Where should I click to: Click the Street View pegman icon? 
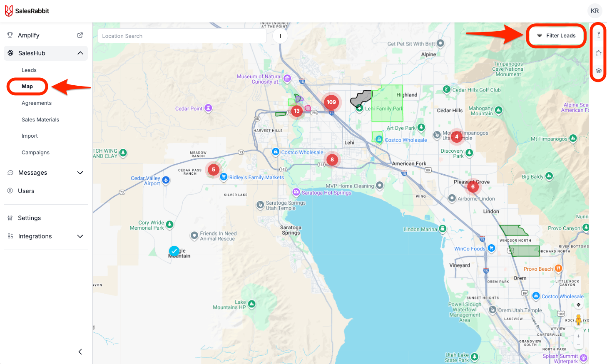(578, 320)
